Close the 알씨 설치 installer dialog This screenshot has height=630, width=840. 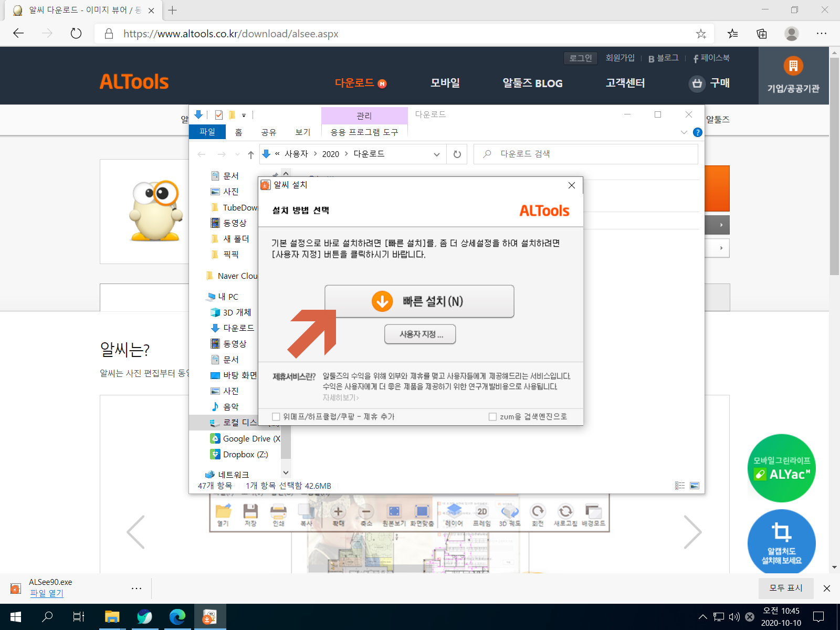(x=572, y=185)
